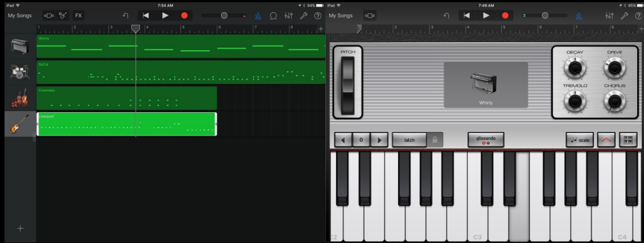Go to beginning in the tracks window
Image resolution: width=644 pixels, height=243 pixels.
tap(146, 16)
